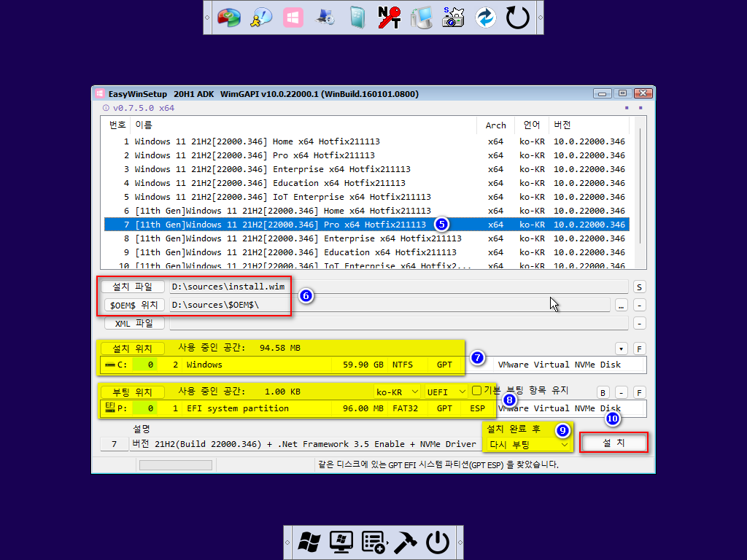This screenshot has width=747, height=560.
Task: Open the Windows flag icon in bottom dock
Action: tap(309, 542)
